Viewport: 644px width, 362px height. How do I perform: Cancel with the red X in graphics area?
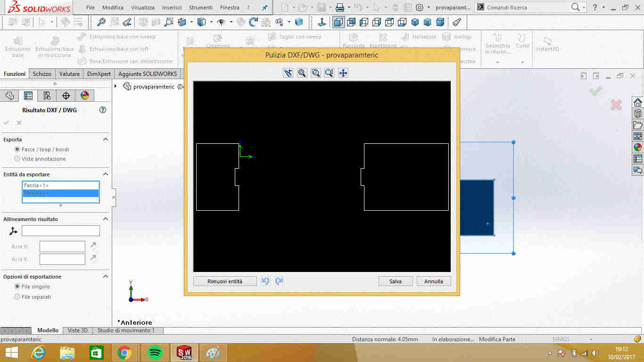(616, 105)
